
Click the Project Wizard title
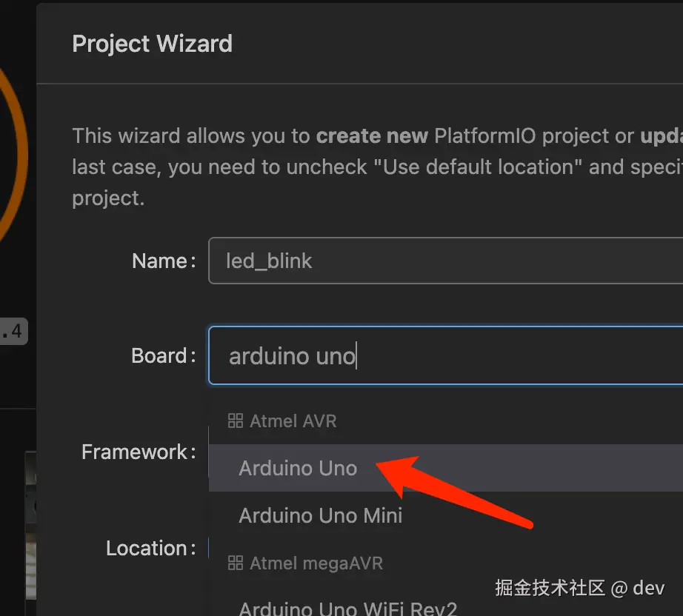pos(152,44)
